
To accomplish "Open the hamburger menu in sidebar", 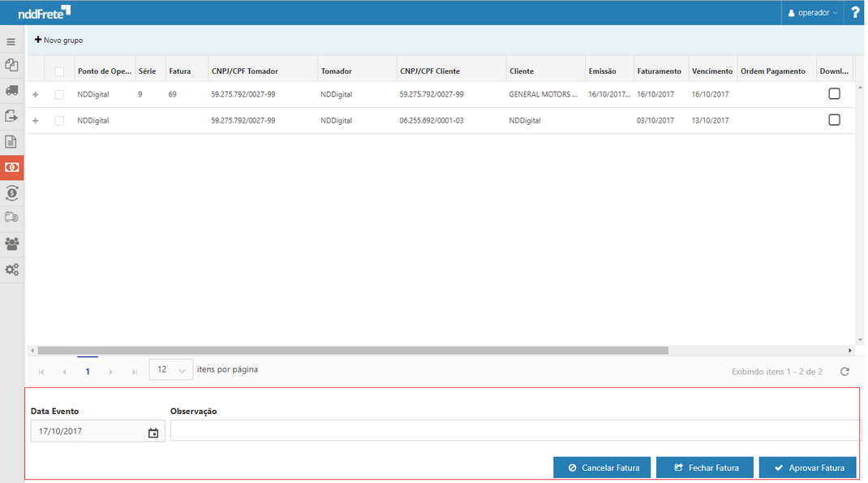I will 11,41.
